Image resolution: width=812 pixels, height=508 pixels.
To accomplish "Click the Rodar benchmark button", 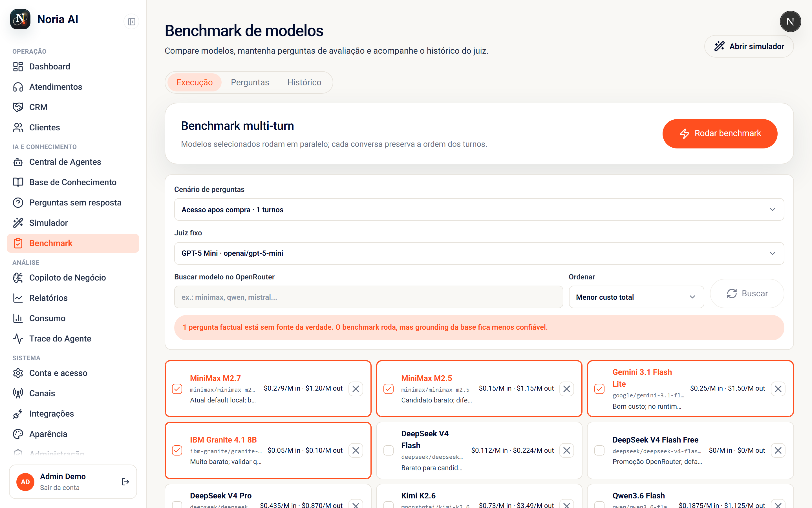I will 720,133.
